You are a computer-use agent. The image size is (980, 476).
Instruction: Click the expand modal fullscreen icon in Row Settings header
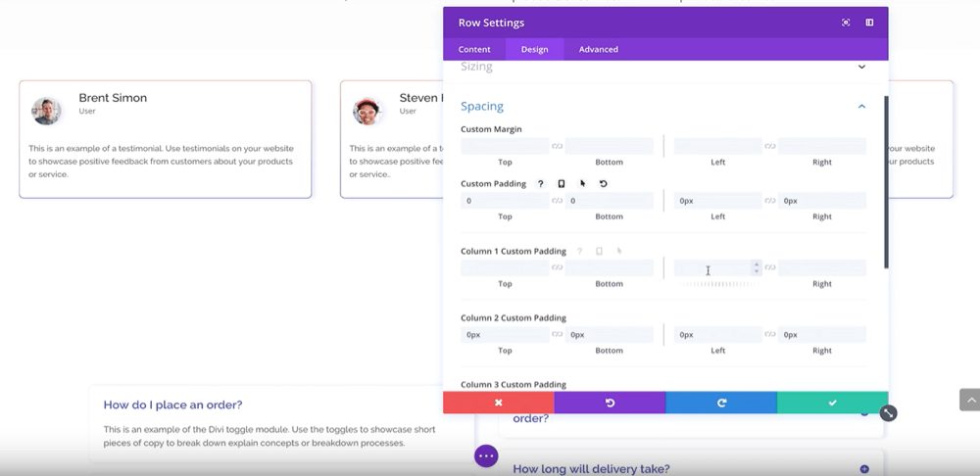(x=846, y=23)
